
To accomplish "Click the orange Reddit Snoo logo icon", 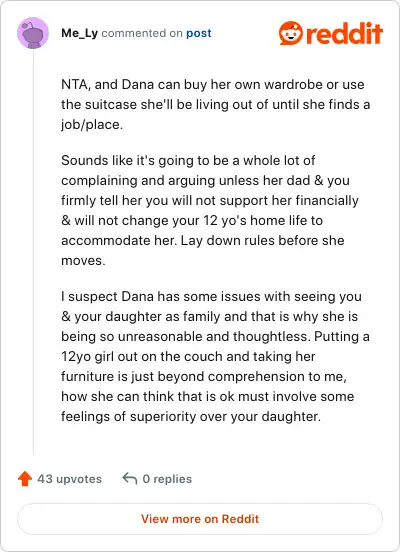I will tap(290, 33).
